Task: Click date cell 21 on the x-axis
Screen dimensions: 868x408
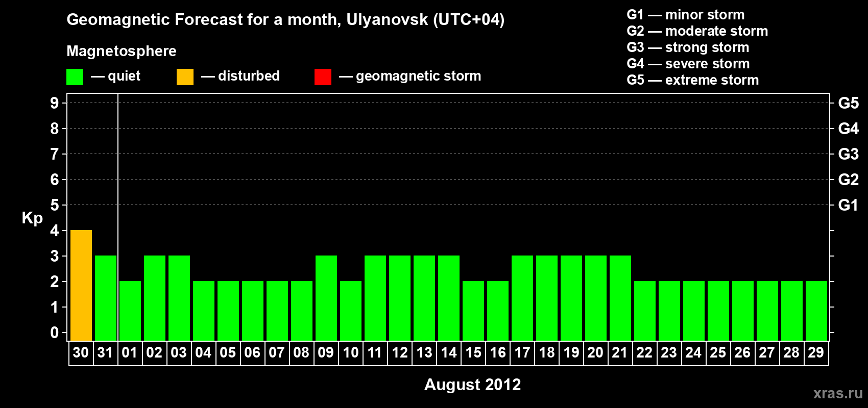Action: tap(620, 352)
